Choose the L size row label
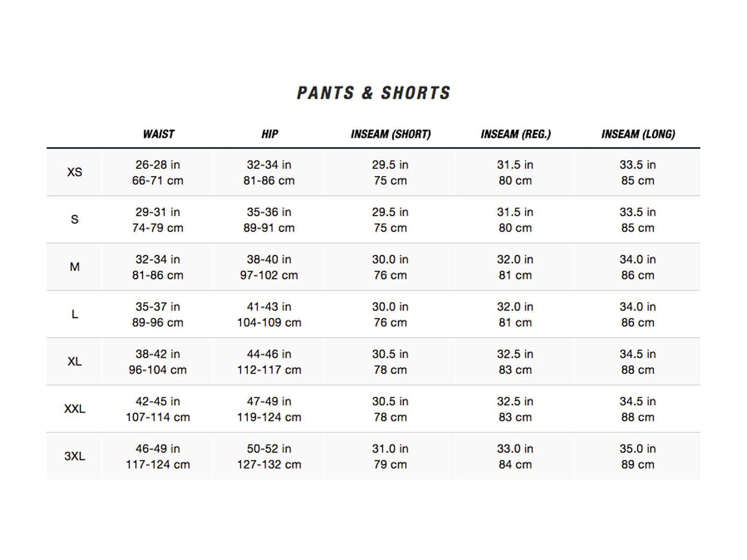747x560 pixels. (x=75, y=314)
